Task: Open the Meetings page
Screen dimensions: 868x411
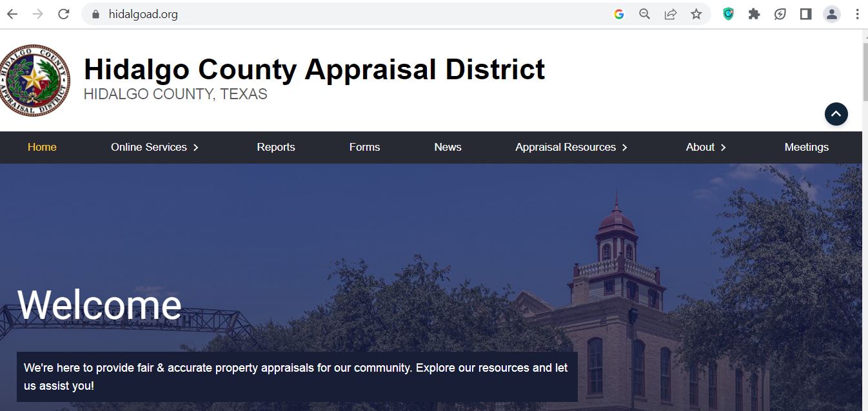Action: click(x=807, y=147)
